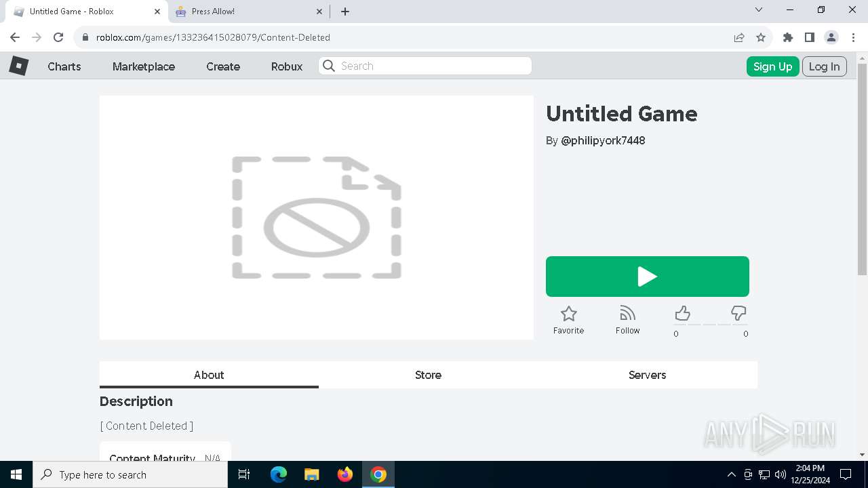This screenshot has width=868, height=488.
Task: Click the page vertical scrollbar
Action: (x=862, y=169)
